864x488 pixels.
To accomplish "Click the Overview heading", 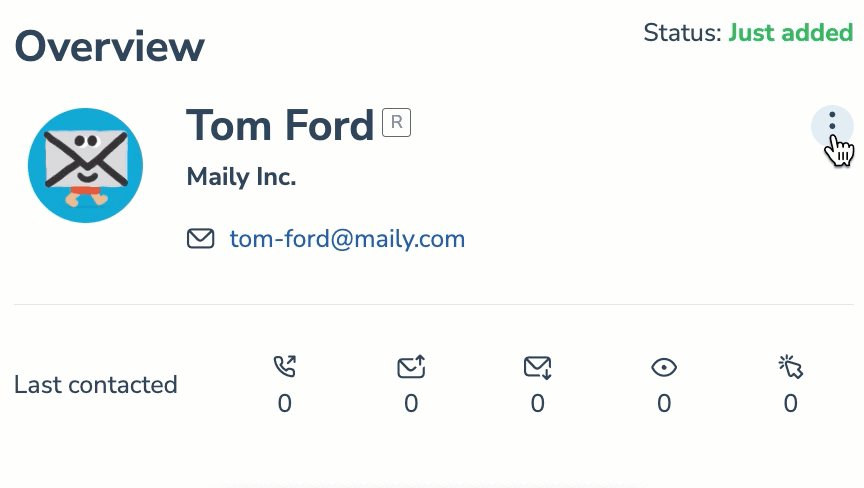I will tap(110, 46).
